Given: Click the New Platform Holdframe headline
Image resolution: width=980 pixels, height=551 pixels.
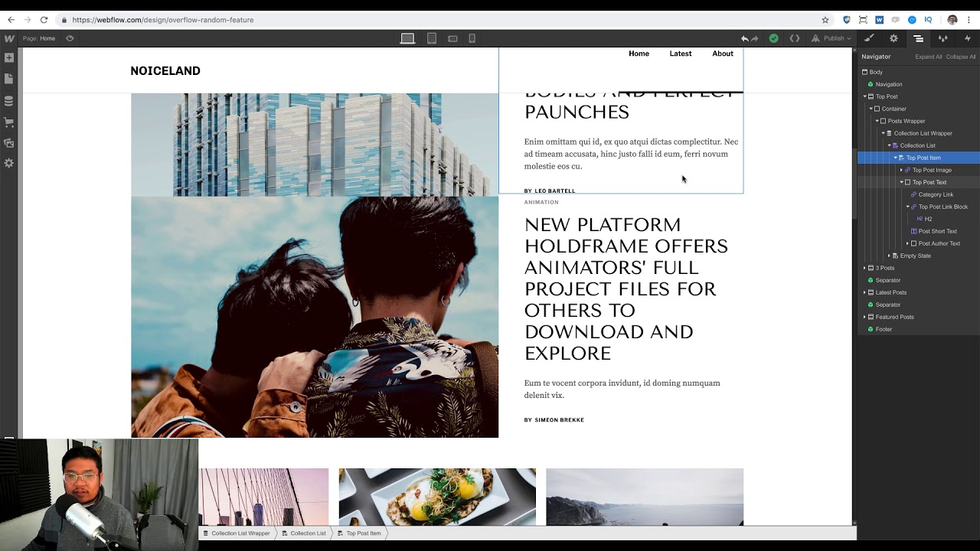Looking at the screenshot, I should (x=626, y=289).
